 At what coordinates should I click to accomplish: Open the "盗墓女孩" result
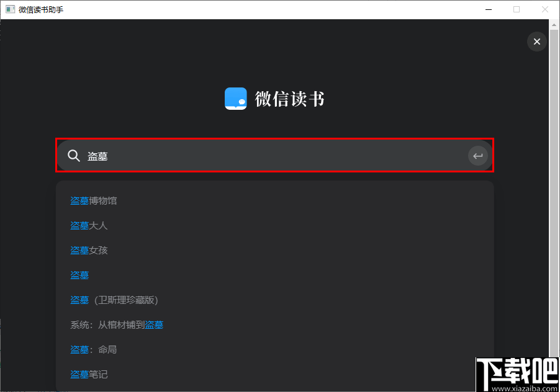point(89,250)
